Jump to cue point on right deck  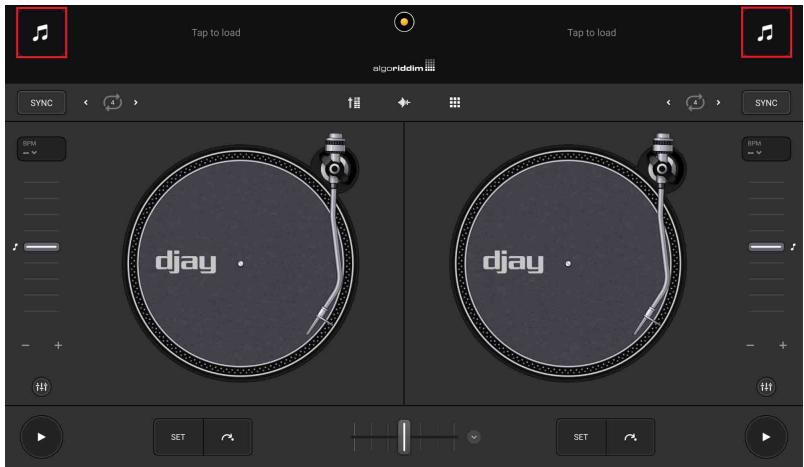click(x=630, y=437)
